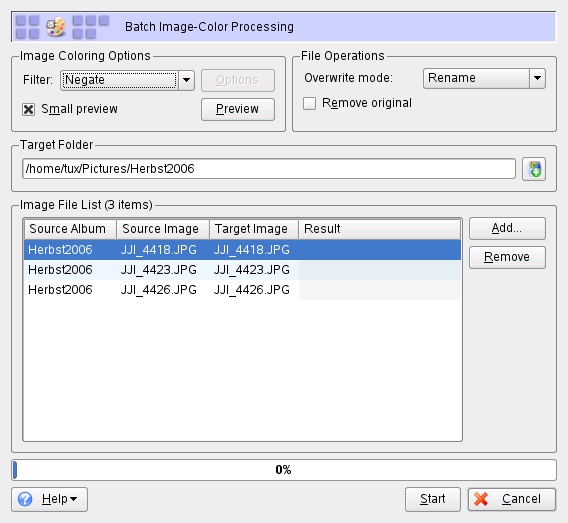568x523 pixels.
Task: Click target image JJI_4423.JPG cell
Action: (x=252, y=270)
